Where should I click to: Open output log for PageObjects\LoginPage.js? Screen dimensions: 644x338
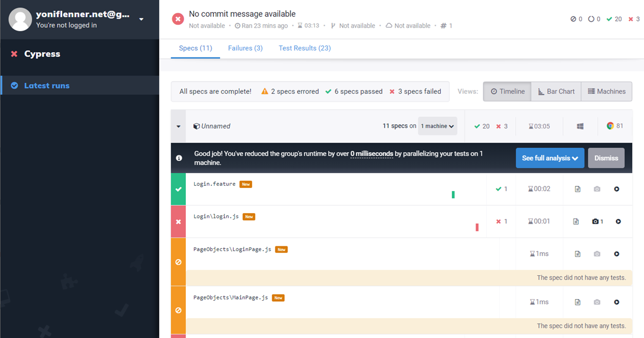click(x=578, y=254)
